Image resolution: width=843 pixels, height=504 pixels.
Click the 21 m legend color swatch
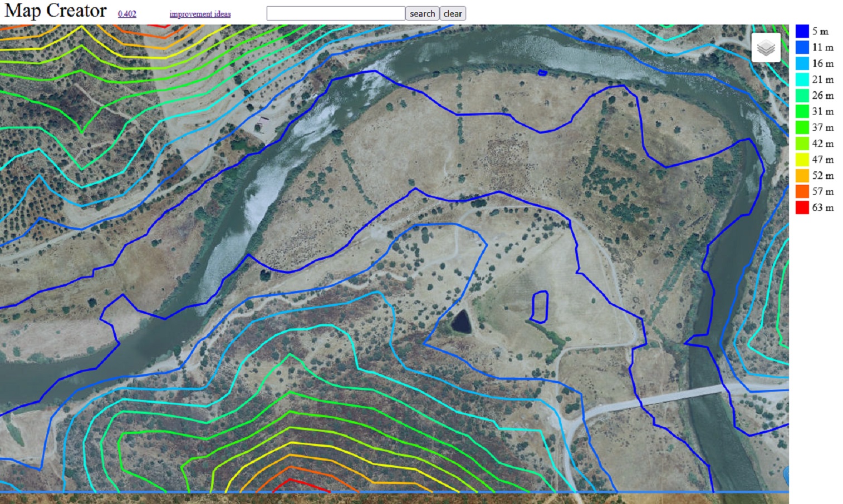(x=802, y=80)
